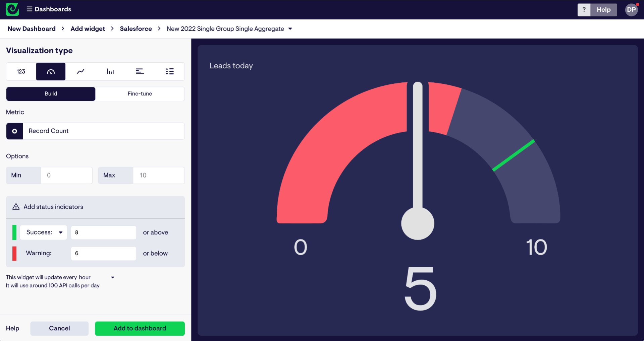Go to Add widget breadcrumb

point(88,29)
